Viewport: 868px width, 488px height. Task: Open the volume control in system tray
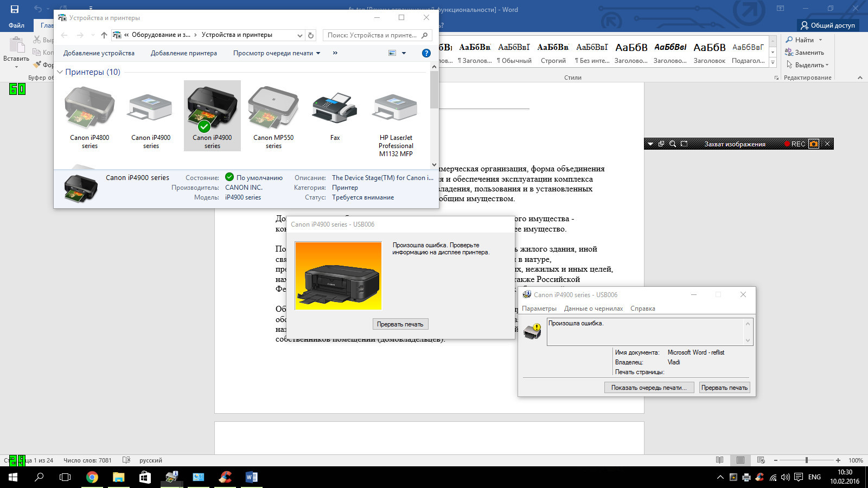coord(786,477)
